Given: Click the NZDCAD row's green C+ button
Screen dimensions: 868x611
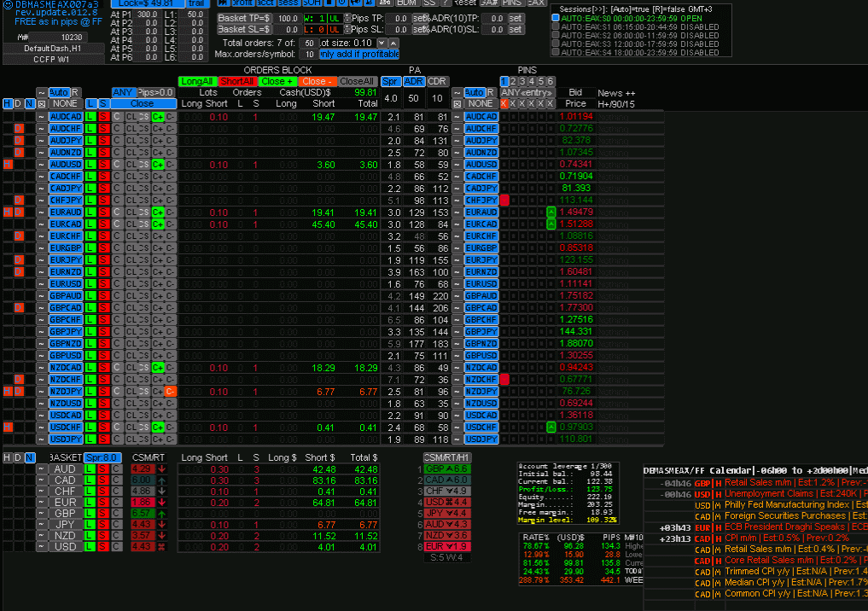Looking at the screenshot, I should (x=158, y=368).
